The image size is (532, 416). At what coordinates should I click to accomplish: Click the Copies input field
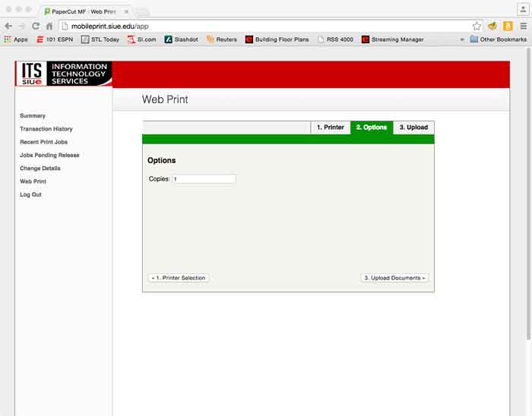pos(204,179)
